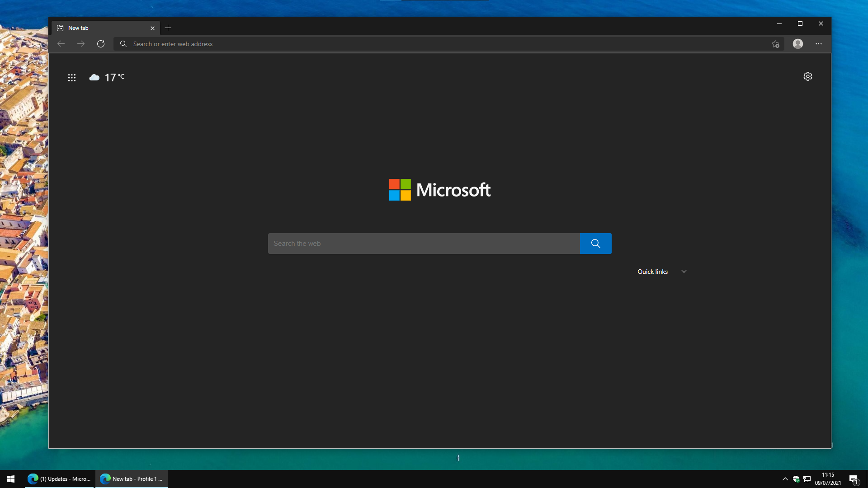
Task: Expand the Quick links chevron
Action: pyautogui.click(x=684, y=272)
